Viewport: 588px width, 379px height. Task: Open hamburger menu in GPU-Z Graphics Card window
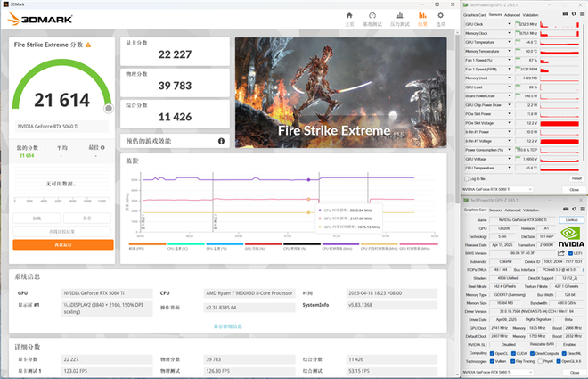583,209
